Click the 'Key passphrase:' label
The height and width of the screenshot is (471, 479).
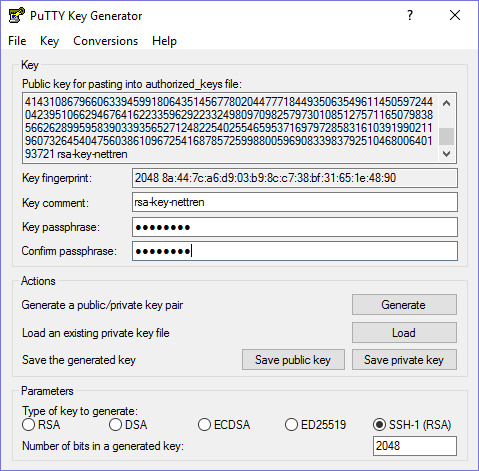pyautogui.click(x=61, y=227)
